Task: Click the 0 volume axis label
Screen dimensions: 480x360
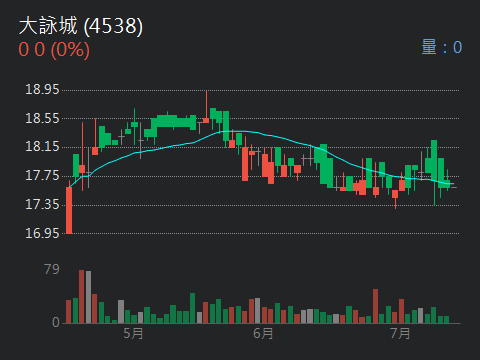Action: tap(56, 322)
